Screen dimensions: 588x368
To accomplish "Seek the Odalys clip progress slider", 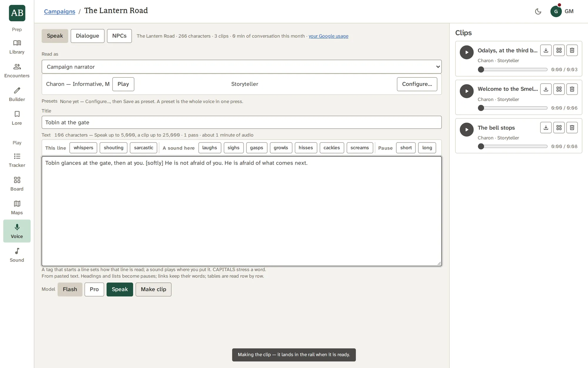I will 512,69.
